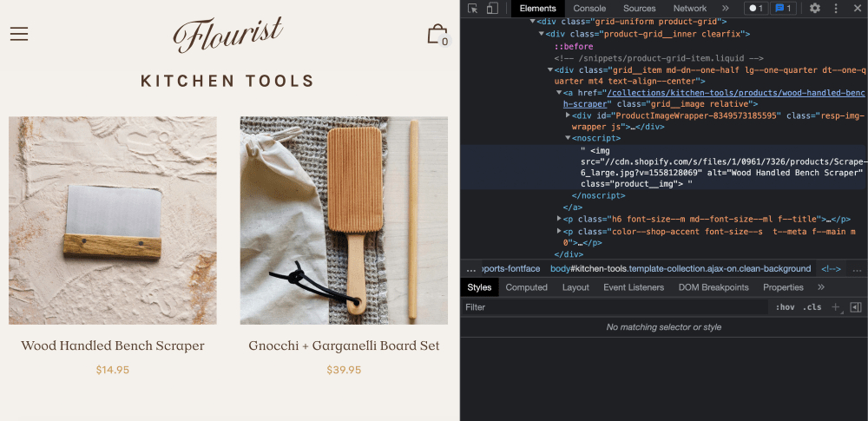Viewport: 868px width, 421px height.
Task: Open the Wood Handled Bench Scraper image
Action: 113,220
